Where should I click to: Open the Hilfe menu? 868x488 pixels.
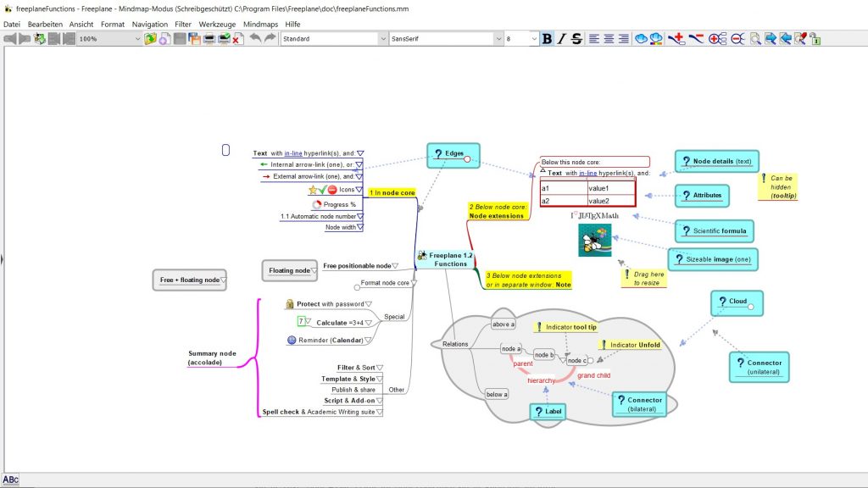(x=292, y=25)
